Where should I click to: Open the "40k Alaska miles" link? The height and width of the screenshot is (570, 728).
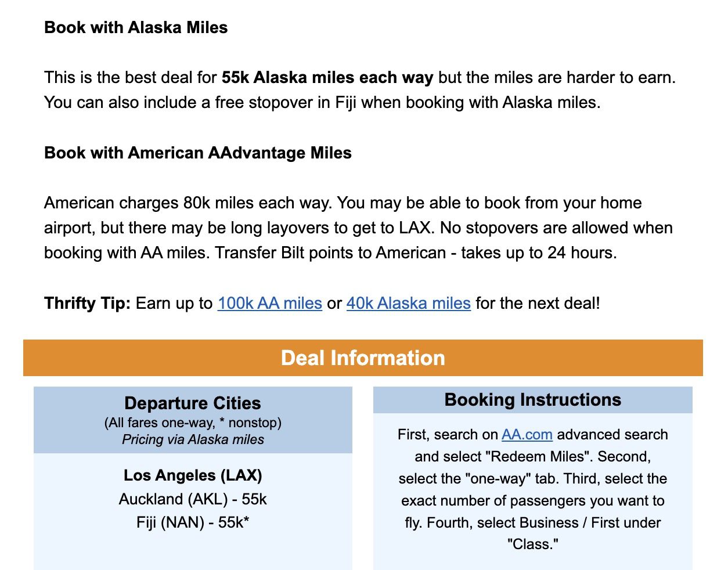[x=408, y=303]
